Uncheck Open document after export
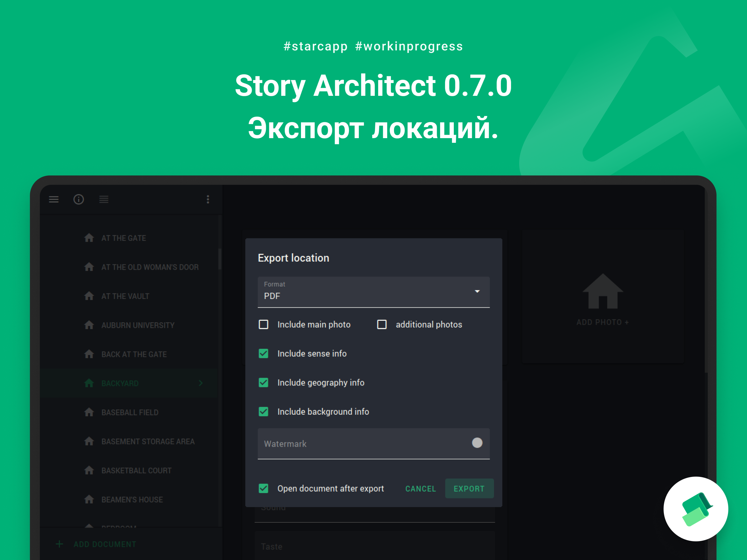The height and width of the screenshot is (560, 747). pos(263,488)
